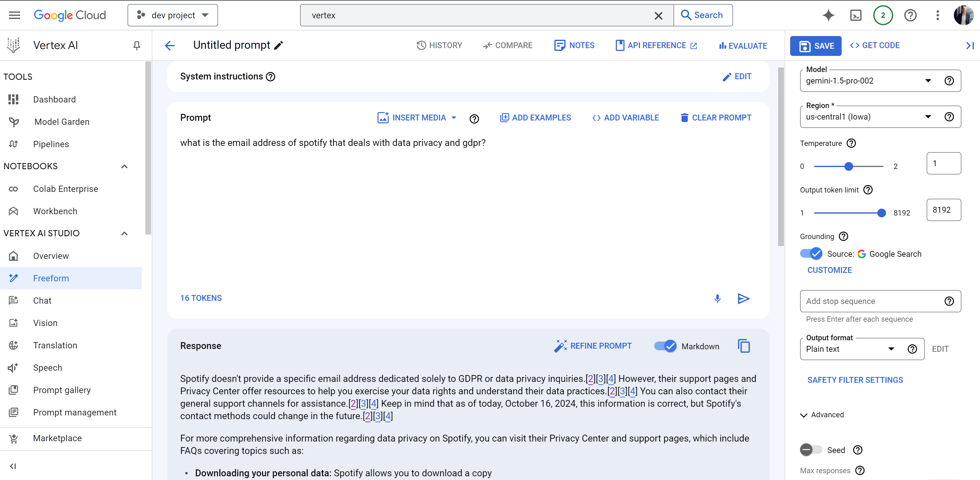Click the blue SAVE button
The image size is (980, 480).
point(816,46)
